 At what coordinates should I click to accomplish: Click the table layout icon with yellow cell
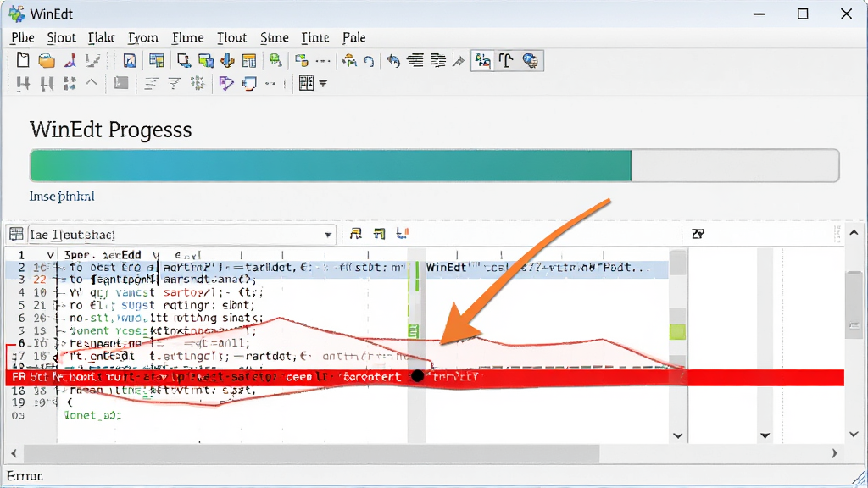tap(157, 60)
